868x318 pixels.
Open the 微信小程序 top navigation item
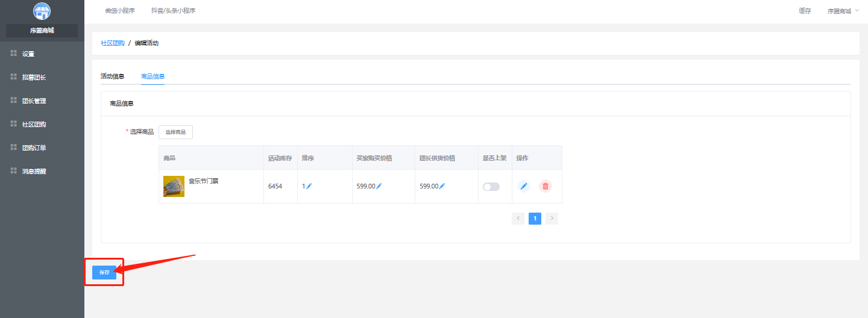tap(120, 11)
